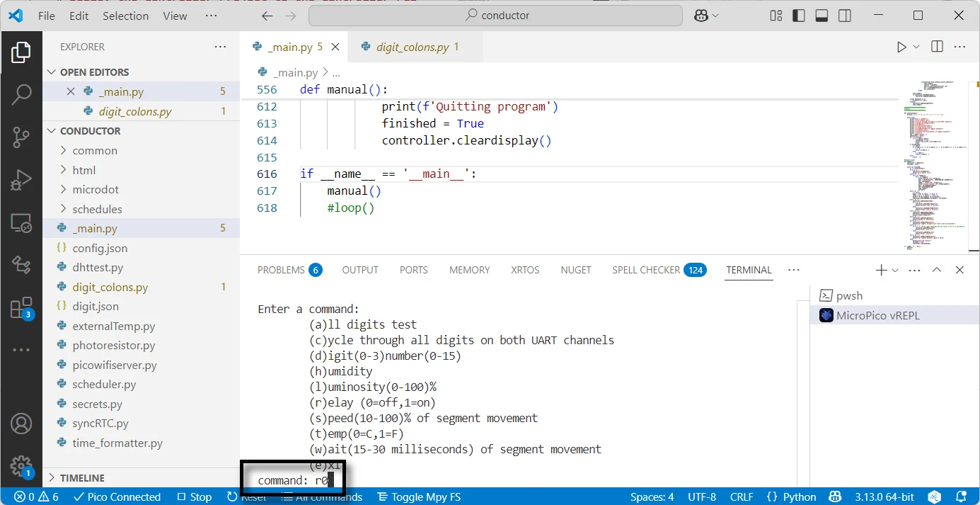
Task: Switch to the Spell Checker panel tab
Action: 659,270
